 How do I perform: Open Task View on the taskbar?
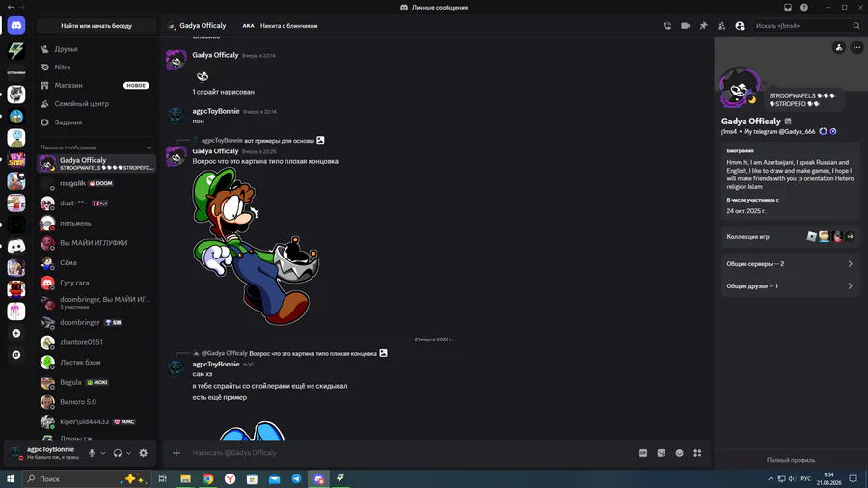tap(163, 478)
